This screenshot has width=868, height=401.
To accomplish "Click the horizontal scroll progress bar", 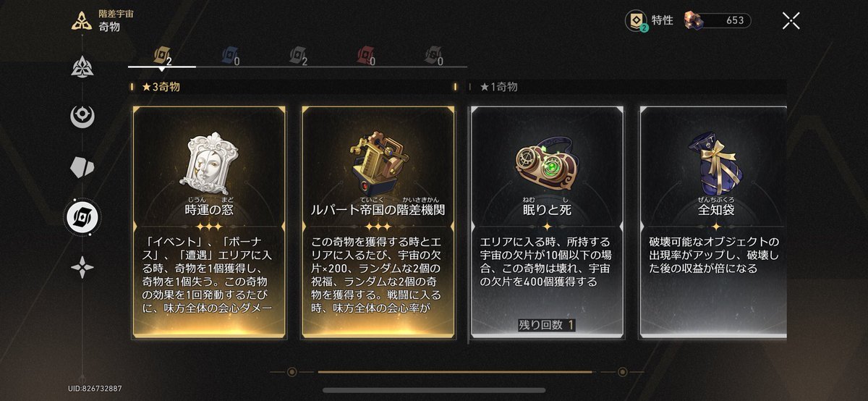I will click(456, 372).
